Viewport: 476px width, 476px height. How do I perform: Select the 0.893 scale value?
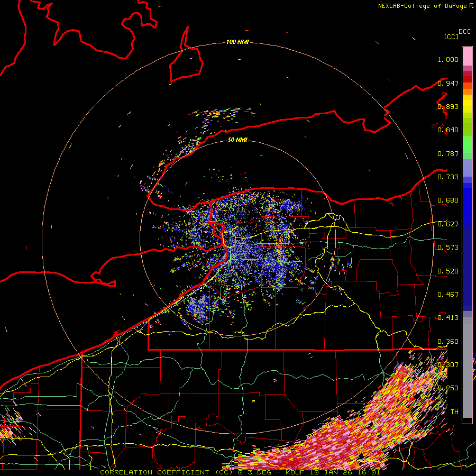(448, 106)
